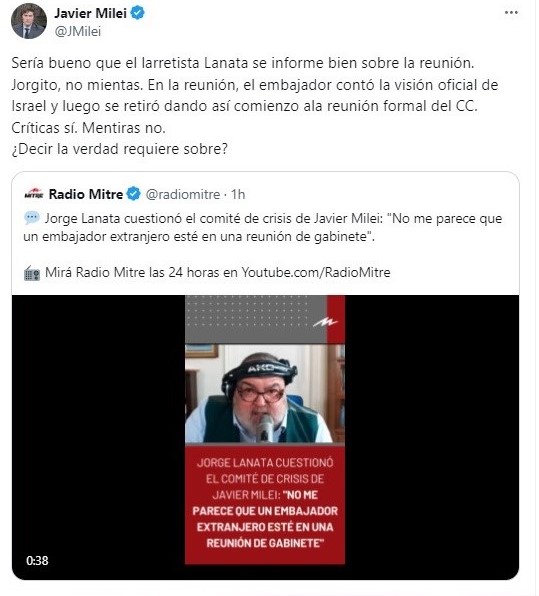539x596 pixels.
Task: Open the @JMilei handle link
Action: tap(78, 32)
